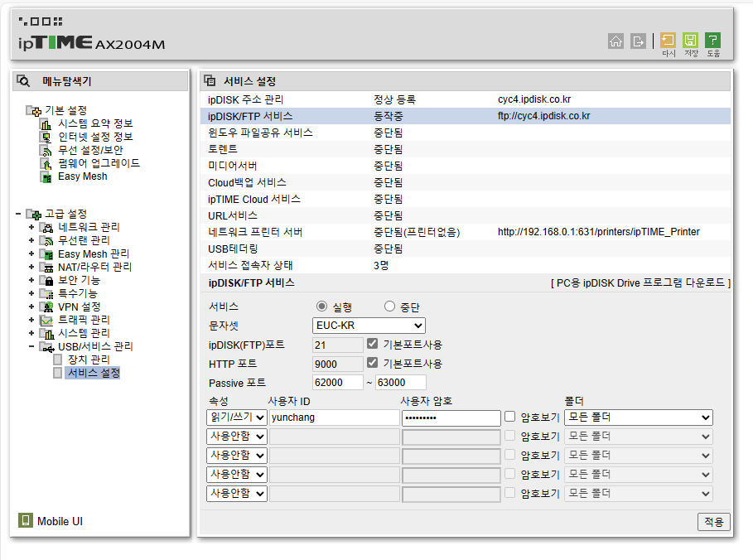Image resolution: width=753 pixels, height=560 pixels.
Task: Click the Easy Mesh icon under 기본 설정
Action: pyautogui.click(x=46, y=177)
